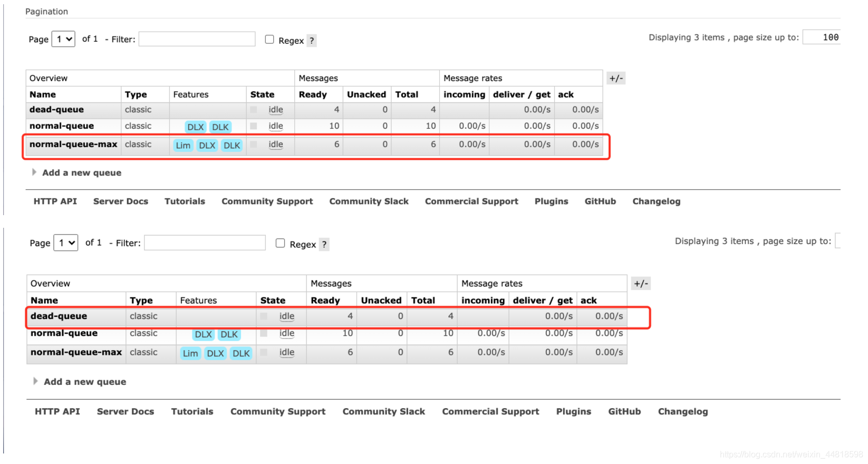Click DLK badge of normal-queue, upper table

click(220, 127)
